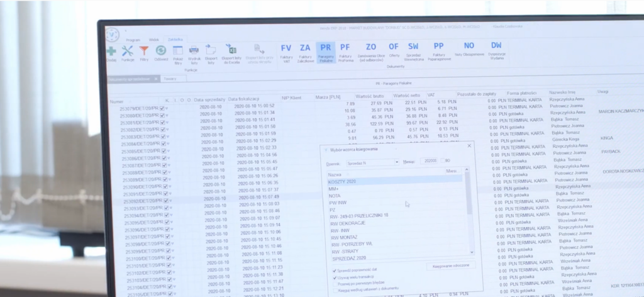This screenshot has width=644, height=297.
Task: Open FV Faktury VAT documents
Action: [x=286, y=53]
